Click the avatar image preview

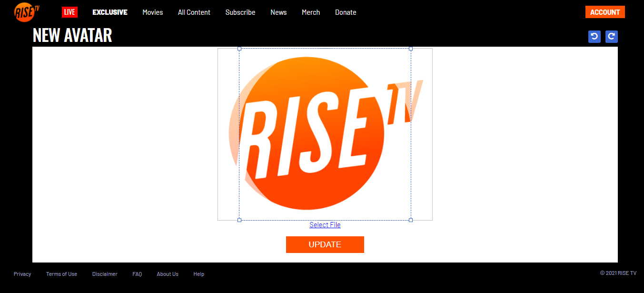tap(325, 134)
